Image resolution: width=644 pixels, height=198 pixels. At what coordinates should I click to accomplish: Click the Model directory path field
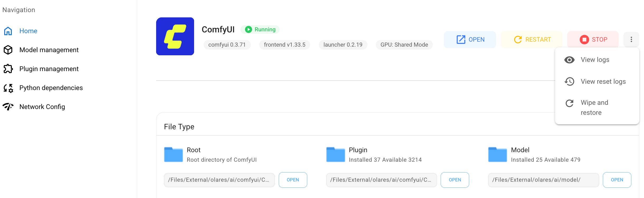coord(544,180)
